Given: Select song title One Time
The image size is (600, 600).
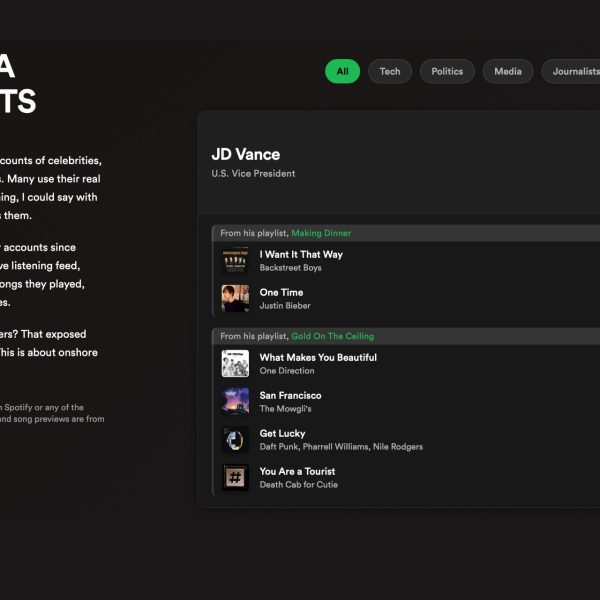Looking at the screenshot, I should [281, 292].
